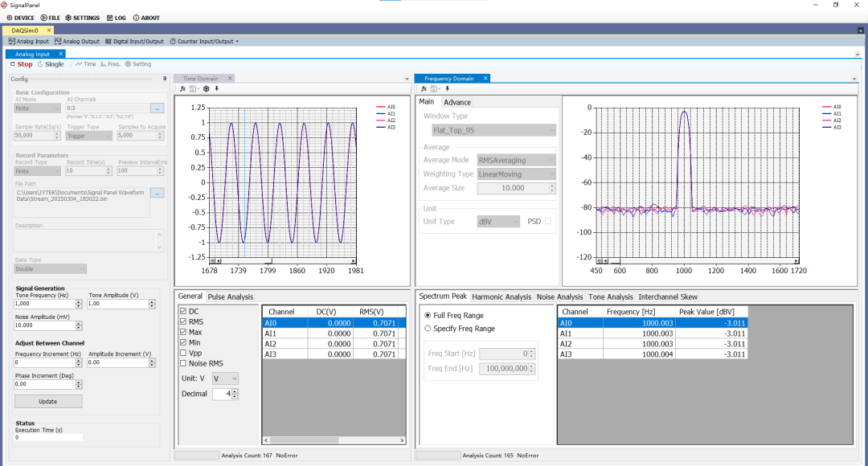The height and width of the screenshot is (466, 868).
Task: Open the SETTINGS menu
Action: click(83, 18)
